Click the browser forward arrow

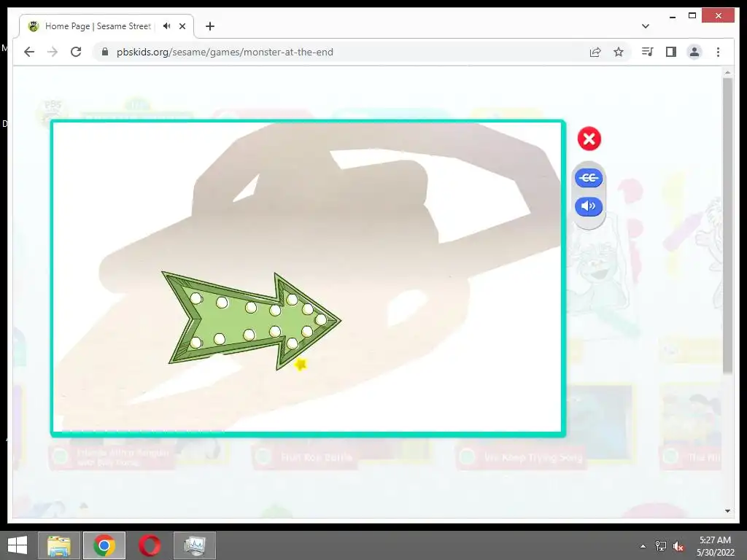click(53, 52)
